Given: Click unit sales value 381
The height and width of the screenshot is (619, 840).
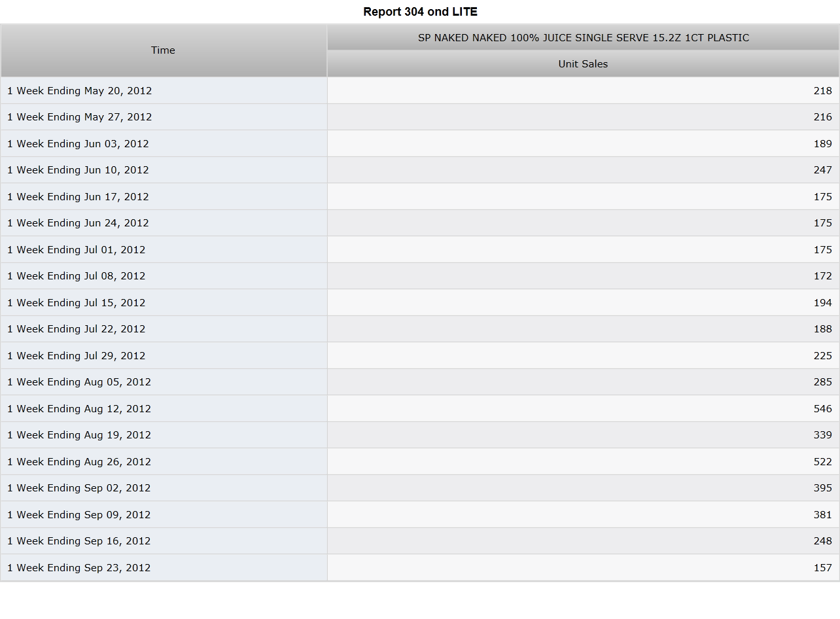Looking at the screenshot, I should coord(823,515).
